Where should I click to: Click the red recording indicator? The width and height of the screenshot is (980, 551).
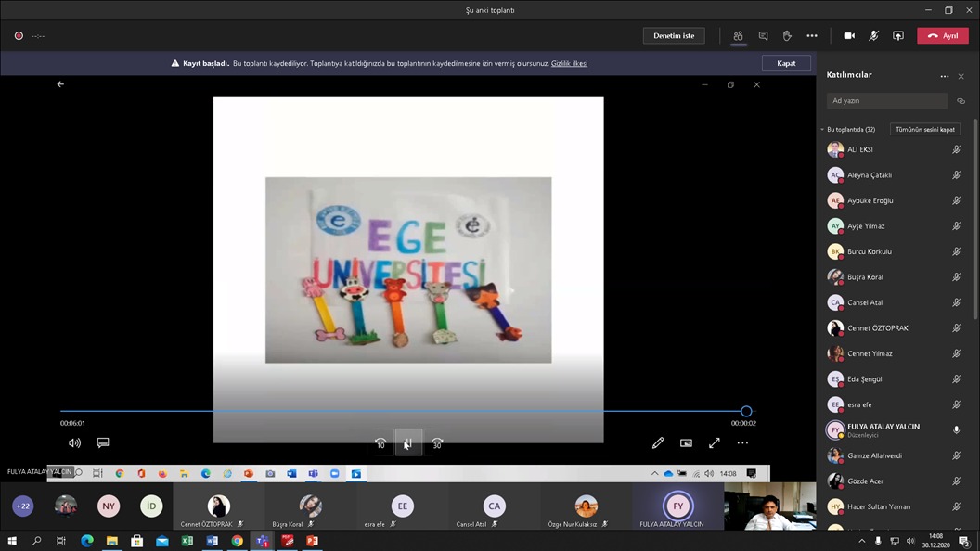19,35
